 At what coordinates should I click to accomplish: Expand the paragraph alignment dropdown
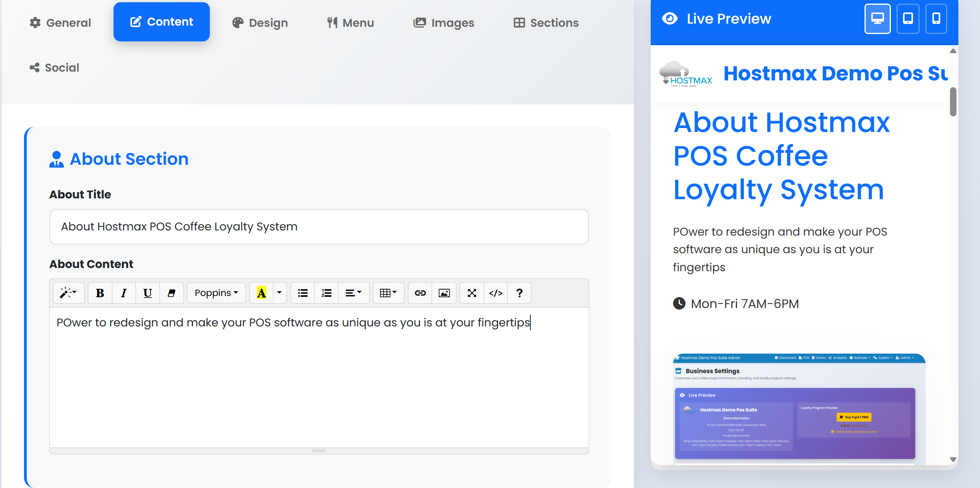tap(353, 293)
